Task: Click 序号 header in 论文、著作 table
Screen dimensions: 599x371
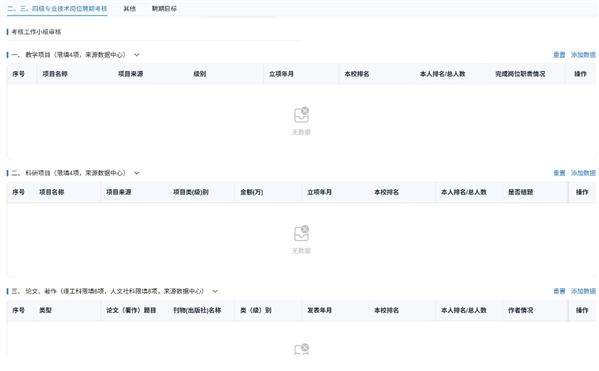Action: point(18,310)
